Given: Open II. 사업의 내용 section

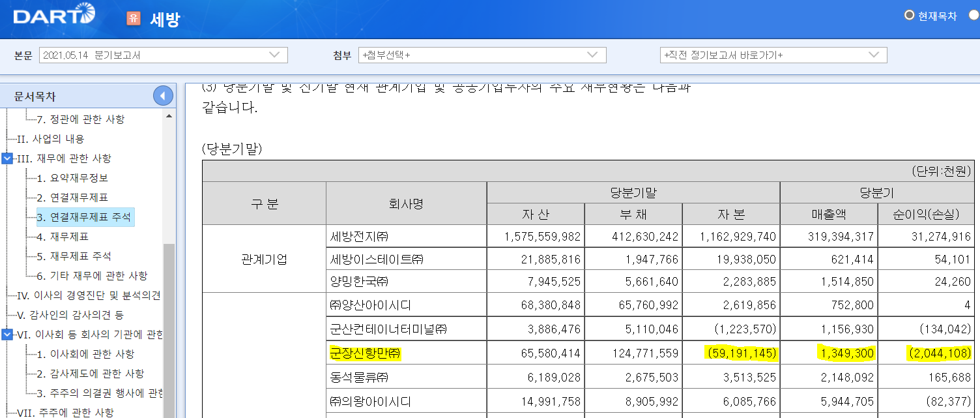Looking at the screenshot, I should pos(50,139).
